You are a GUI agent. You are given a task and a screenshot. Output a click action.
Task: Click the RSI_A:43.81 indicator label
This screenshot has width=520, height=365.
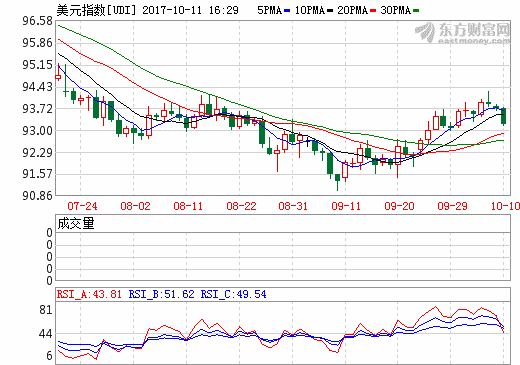click(x=89, y=294)
